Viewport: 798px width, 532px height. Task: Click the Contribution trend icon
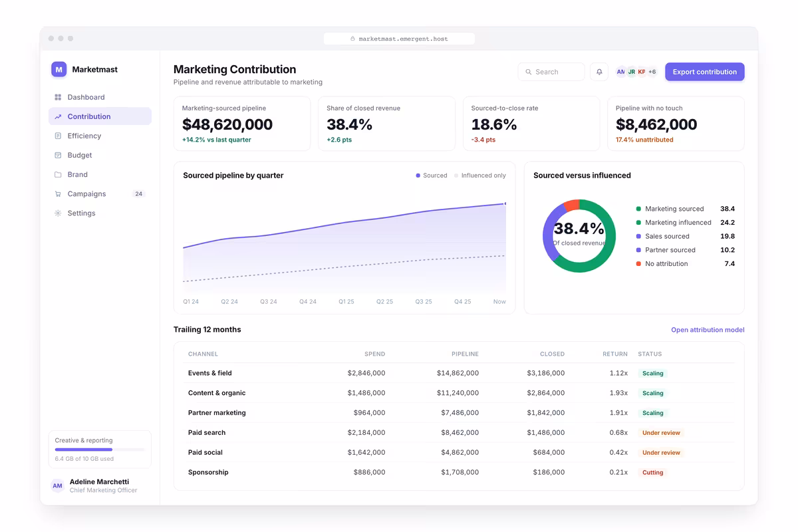(58, 116)
